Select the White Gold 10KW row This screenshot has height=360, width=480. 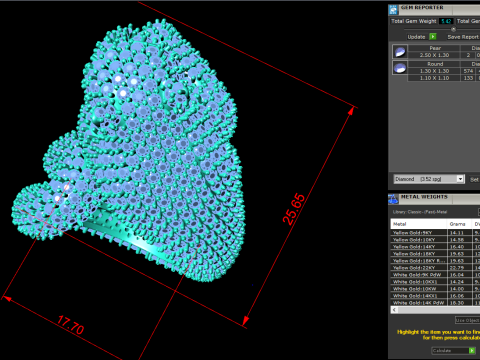(x=435, y=289)
